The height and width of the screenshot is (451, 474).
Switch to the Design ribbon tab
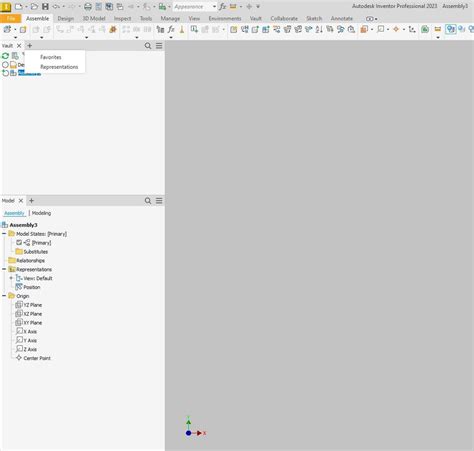(x=66, y=18)
